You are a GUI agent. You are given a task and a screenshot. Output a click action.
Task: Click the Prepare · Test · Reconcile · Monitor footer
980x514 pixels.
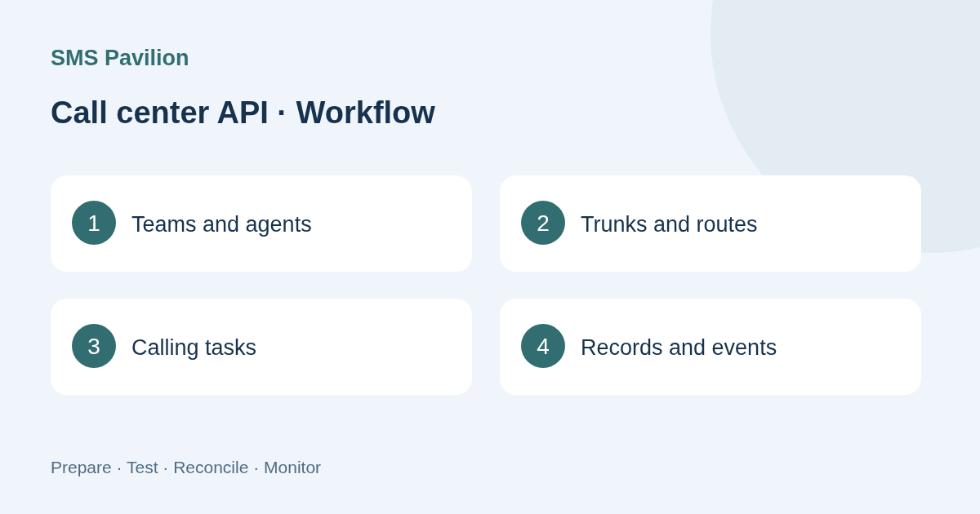pyautogui.click(x=185, y=467)
